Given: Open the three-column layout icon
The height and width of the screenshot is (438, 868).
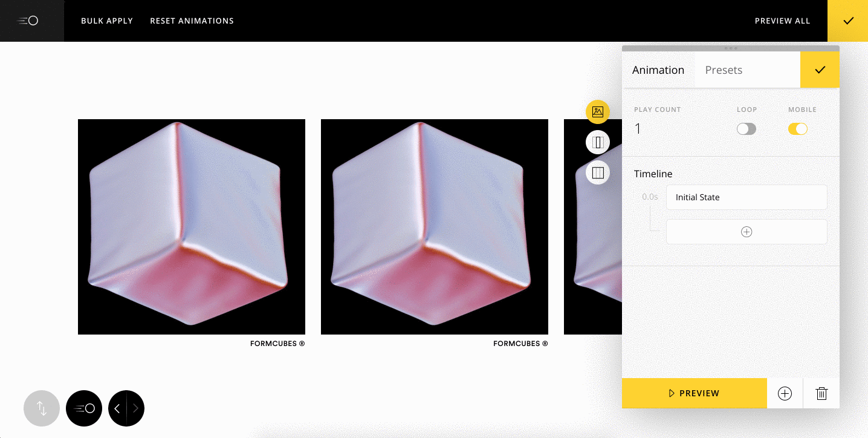Looking at the screenshot, I should 597,172.
